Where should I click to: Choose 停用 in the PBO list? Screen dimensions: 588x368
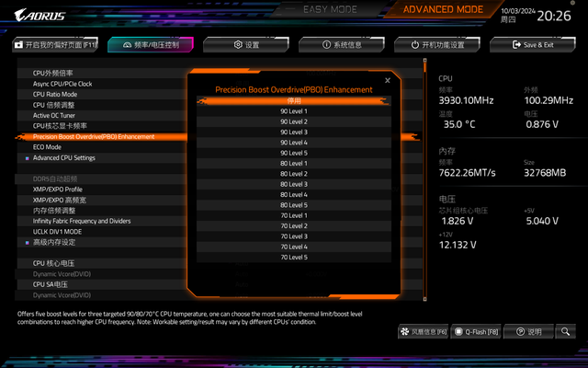tap(294, 100)
